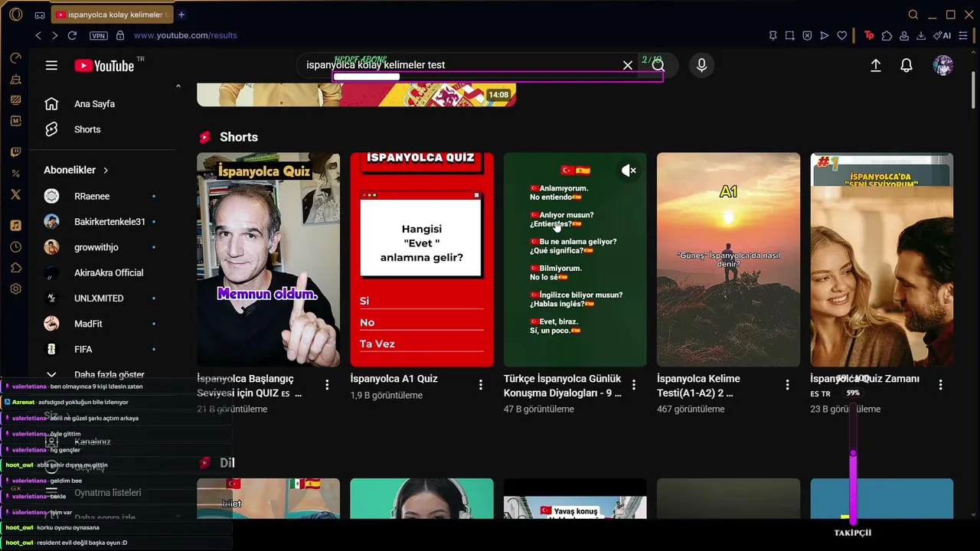Click the address bar URL field
Screen dimensions: 980x551
[x=185, y=35]
